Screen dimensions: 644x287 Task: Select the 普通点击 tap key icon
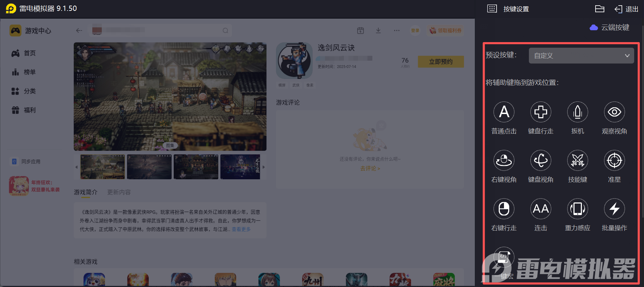coord(504,112)
